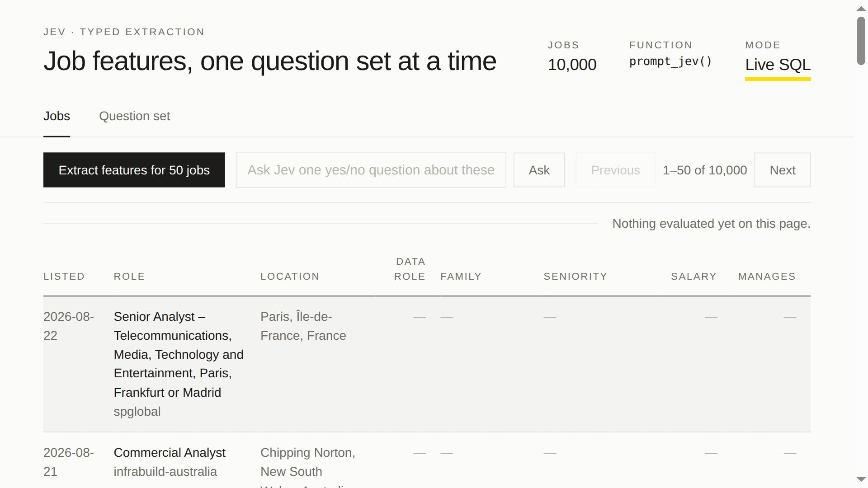
Task: Click the DATA ROLE column header
Action: pos(410,269)
